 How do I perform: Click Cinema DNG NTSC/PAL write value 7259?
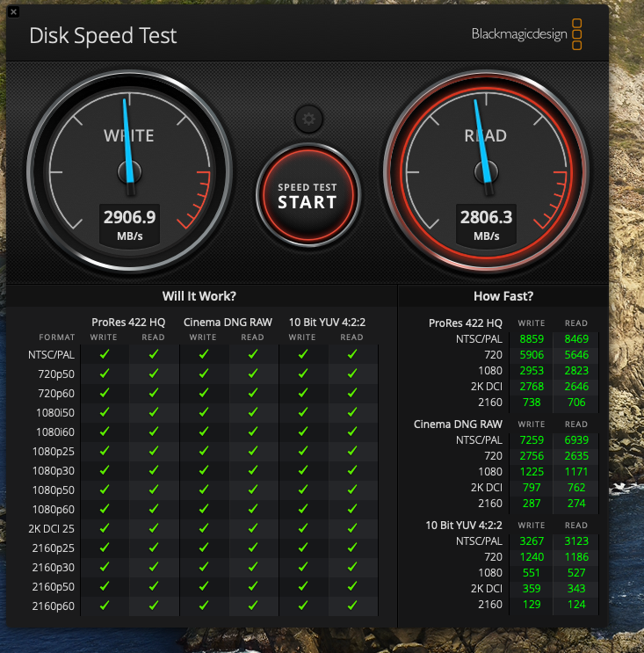[532, 440]
